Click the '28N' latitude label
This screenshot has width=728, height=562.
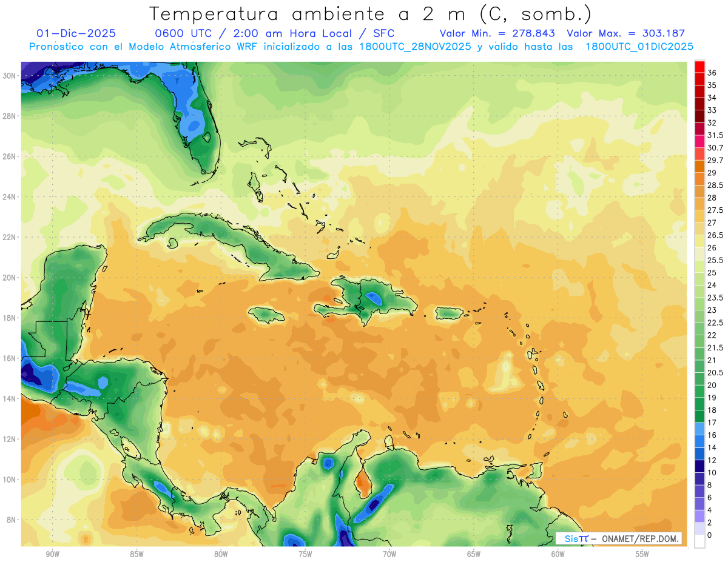9,116
